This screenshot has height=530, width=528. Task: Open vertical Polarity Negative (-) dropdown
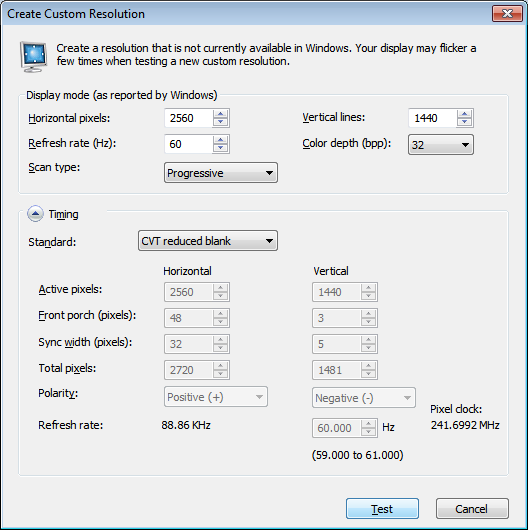364,398
